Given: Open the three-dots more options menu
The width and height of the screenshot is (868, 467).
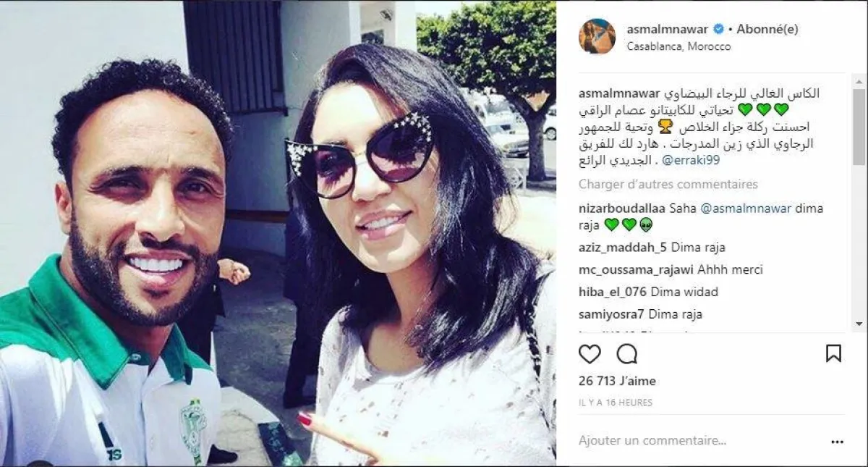Looking at the screenshot, I should click(x=837, y=441).
